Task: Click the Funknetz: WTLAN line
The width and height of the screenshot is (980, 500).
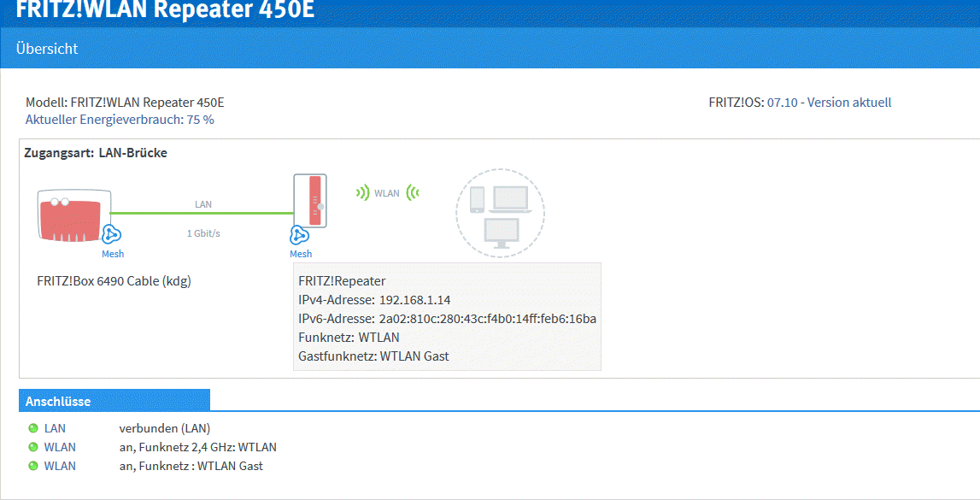Action: coord(349,338)
